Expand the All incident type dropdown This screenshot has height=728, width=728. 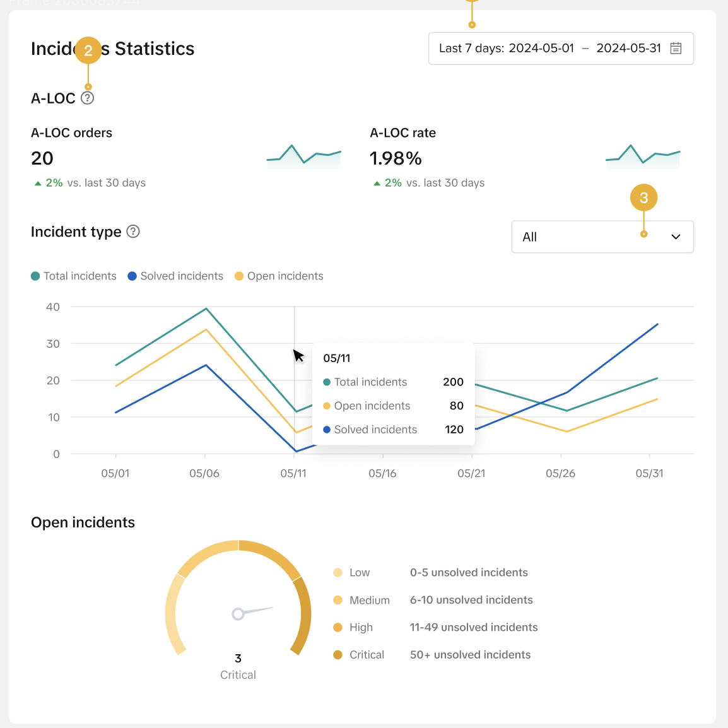click(x=602, y=237)
